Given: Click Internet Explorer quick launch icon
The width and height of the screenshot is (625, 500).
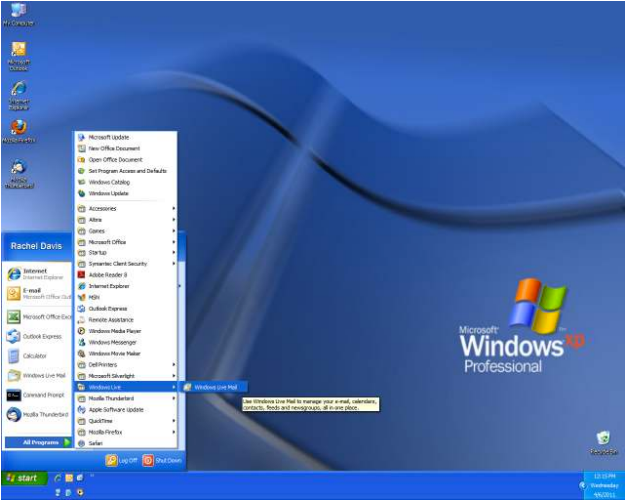Looking at the screenshot, I should [x=58, y=478].
